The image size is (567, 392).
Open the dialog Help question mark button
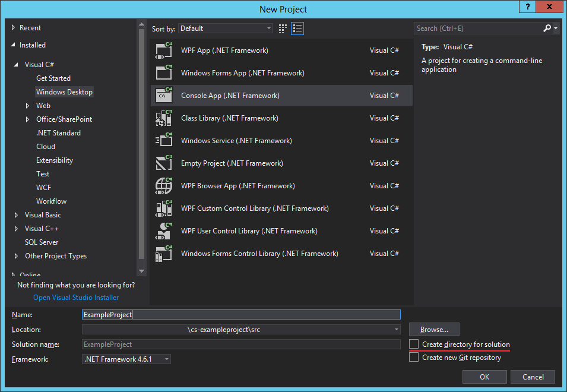pos(528,7)
